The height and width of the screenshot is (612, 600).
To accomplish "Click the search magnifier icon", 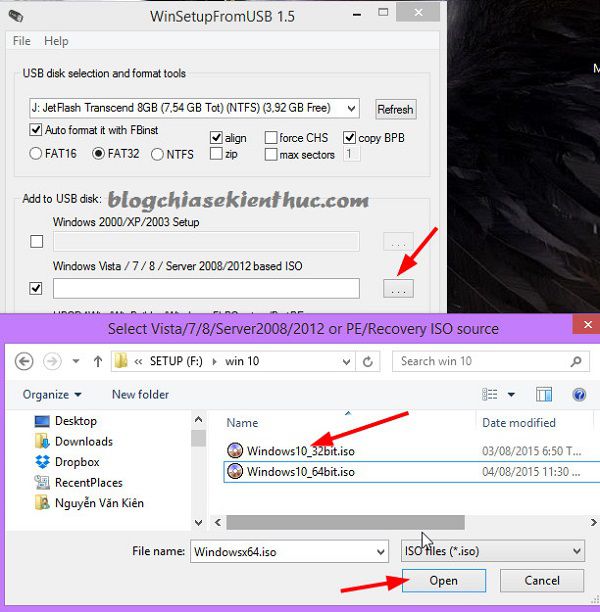I will point(576,362).
